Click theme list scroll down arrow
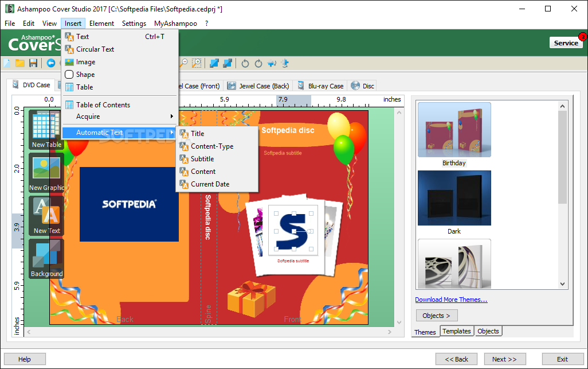 click(563, 284)
